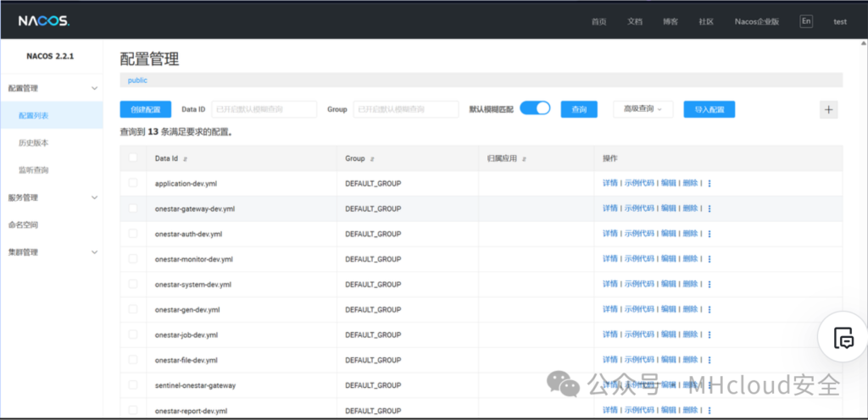Open 博客 in top navigation

tap(670, 22)
